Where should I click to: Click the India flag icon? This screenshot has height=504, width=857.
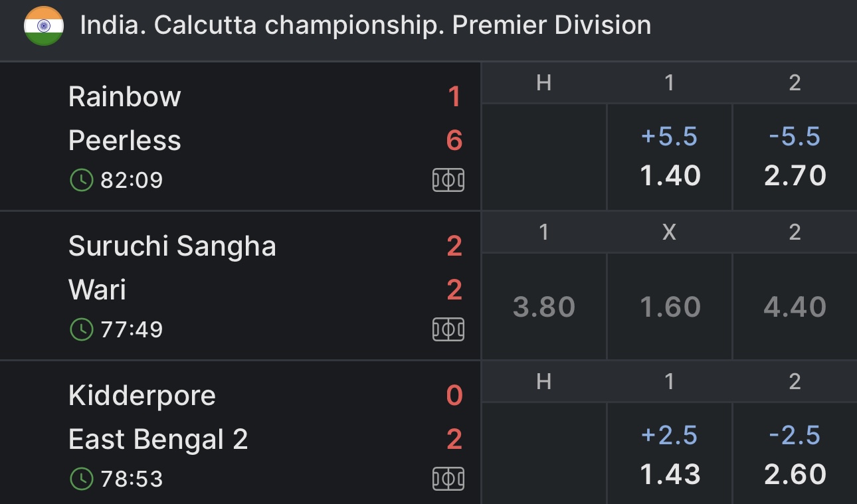44,26
